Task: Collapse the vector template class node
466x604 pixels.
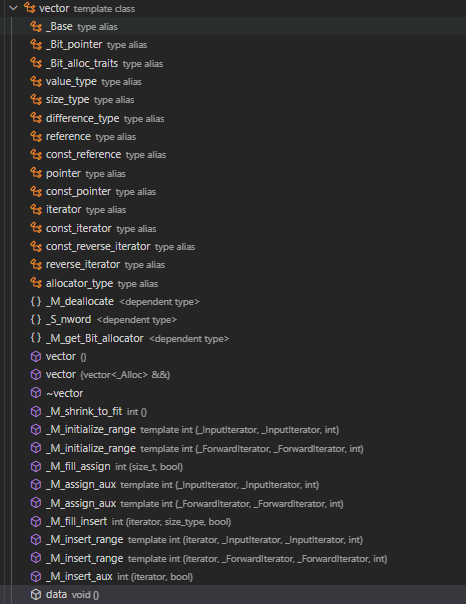Action: [13, 8]
